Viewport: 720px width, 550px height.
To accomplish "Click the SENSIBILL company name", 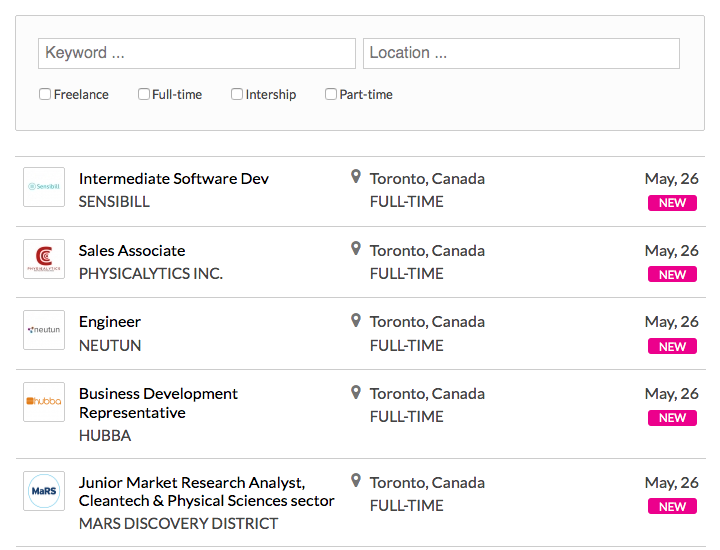I will coord(114,202).
